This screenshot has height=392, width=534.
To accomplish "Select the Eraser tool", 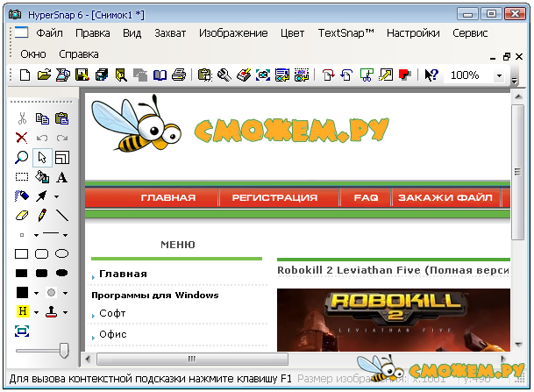I will coord(22,216).
